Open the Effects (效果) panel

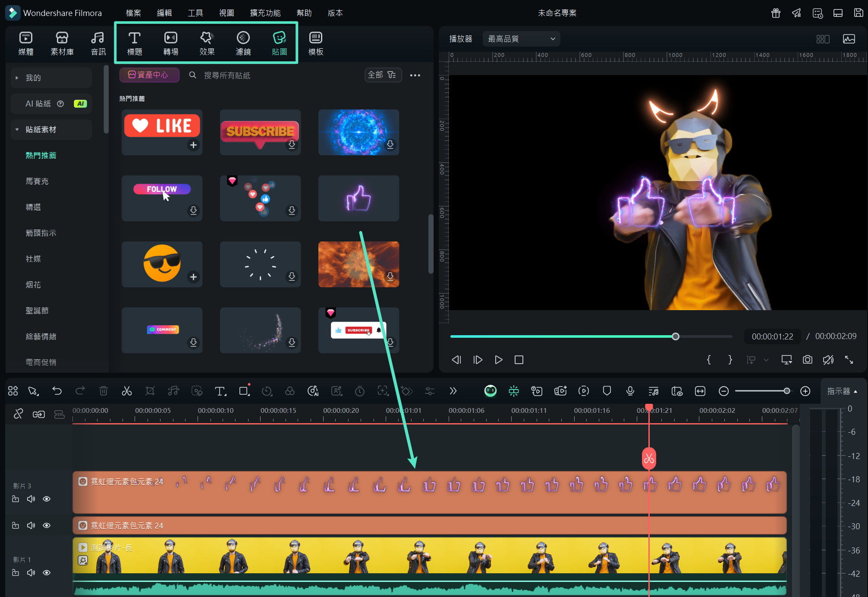pyautogui.click(x=207, y=43)
